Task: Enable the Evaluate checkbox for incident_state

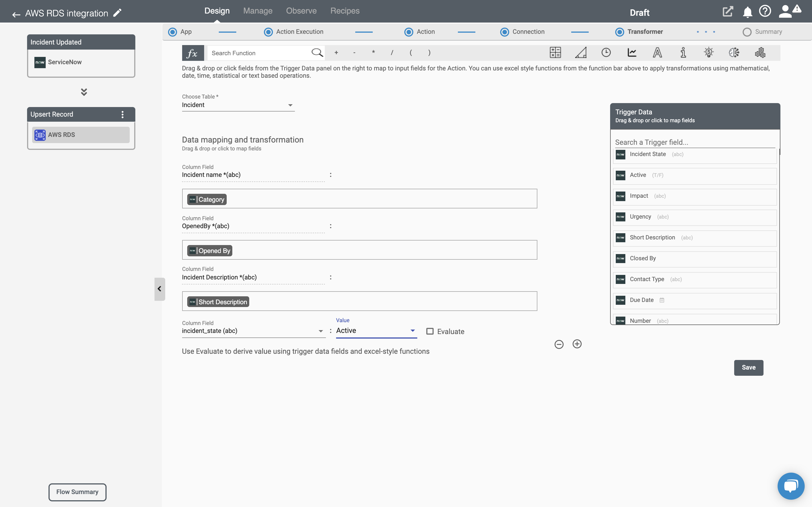Action: [x=430, y=331]
